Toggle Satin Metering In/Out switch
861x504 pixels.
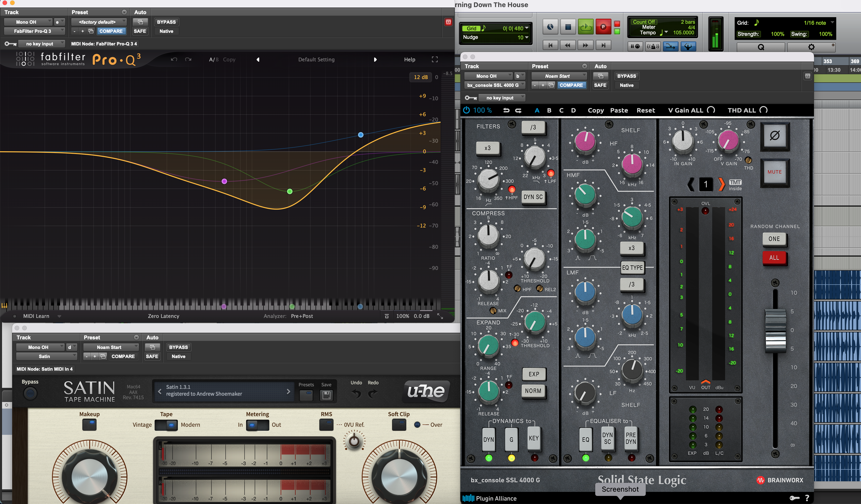(258, 425)
